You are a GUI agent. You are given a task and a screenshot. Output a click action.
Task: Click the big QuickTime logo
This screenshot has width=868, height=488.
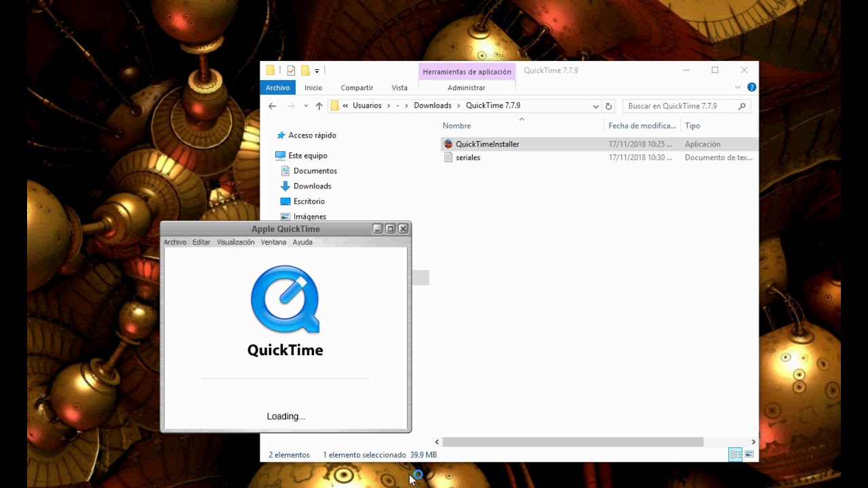coord(285,300)
